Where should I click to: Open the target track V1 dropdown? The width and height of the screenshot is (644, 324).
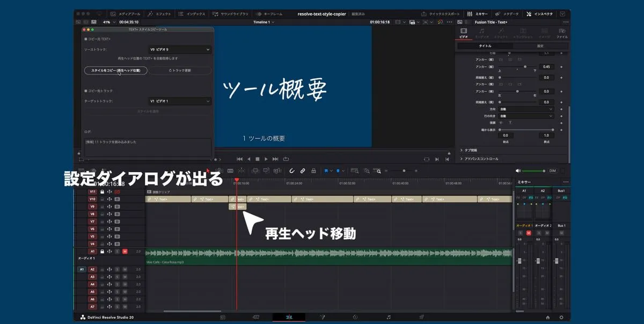pos(179,101)
